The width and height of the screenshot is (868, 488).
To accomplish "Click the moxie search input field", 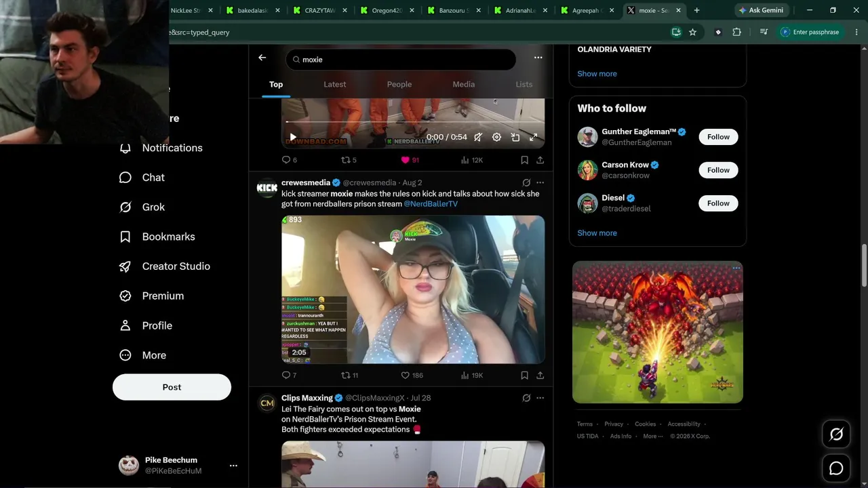I will tap(401, 60).
